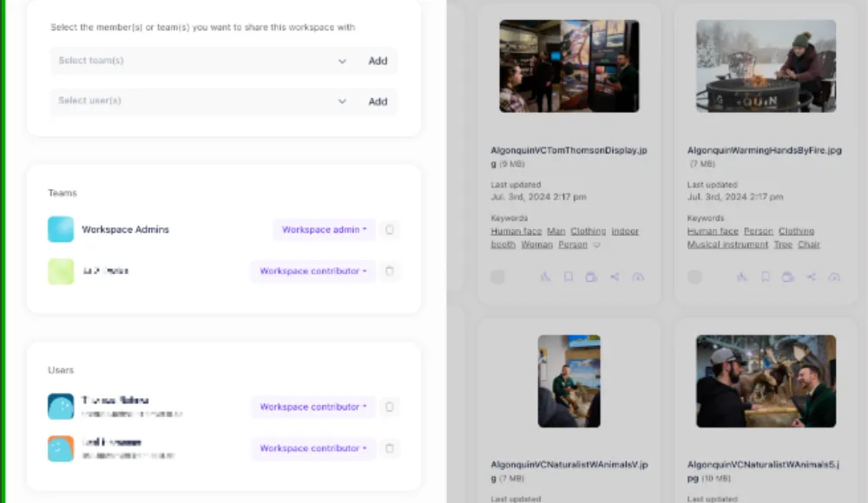Click Add beside Select user(s)
This screenshot has height=503, width=868.
(x=378, y=101)
